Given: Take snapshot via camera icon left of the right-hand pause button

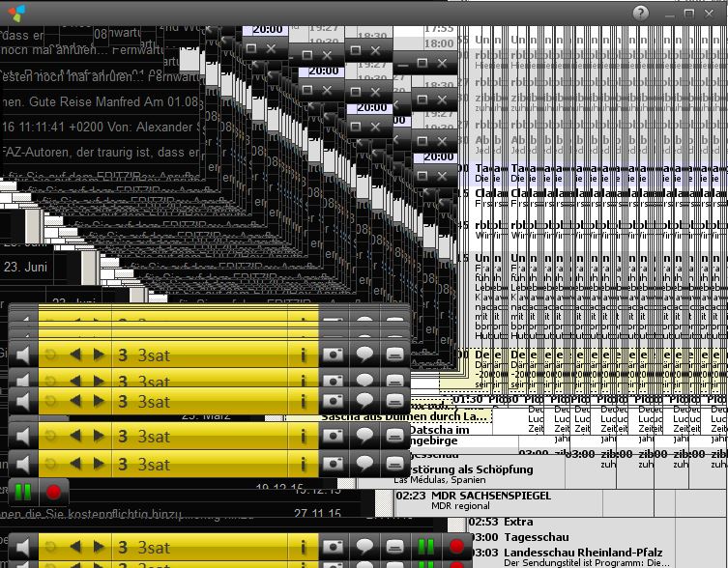Looking at the screenshot, I should [333, 547].
